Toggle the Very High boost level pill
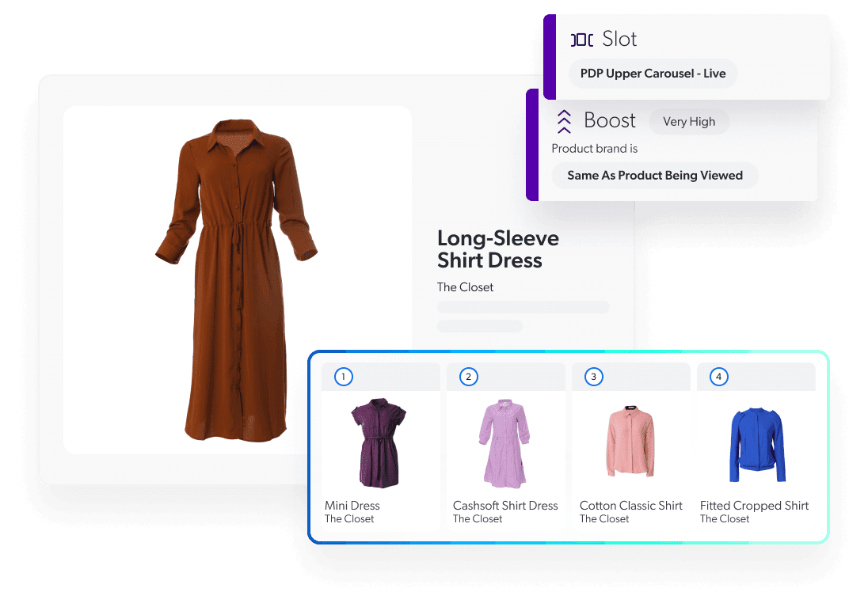Screen dimensions: 868x607 [x=689, y=121]
